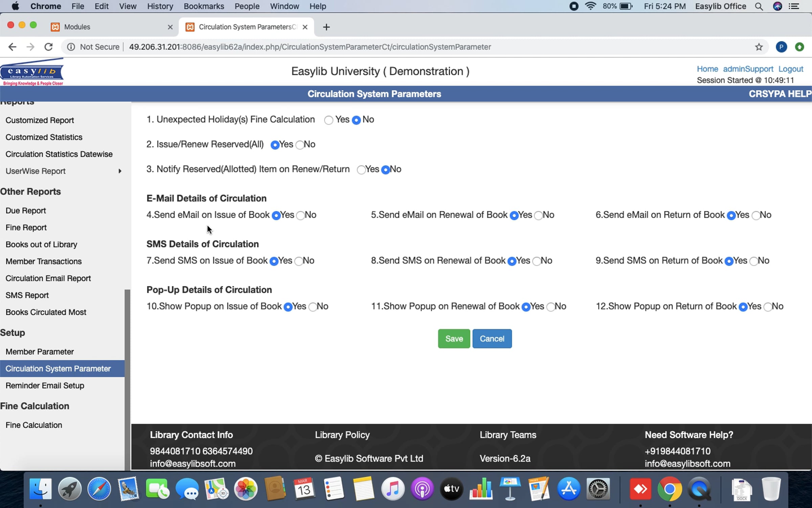
Task: Click the browser forward arrow
Action: click(30, 47)
